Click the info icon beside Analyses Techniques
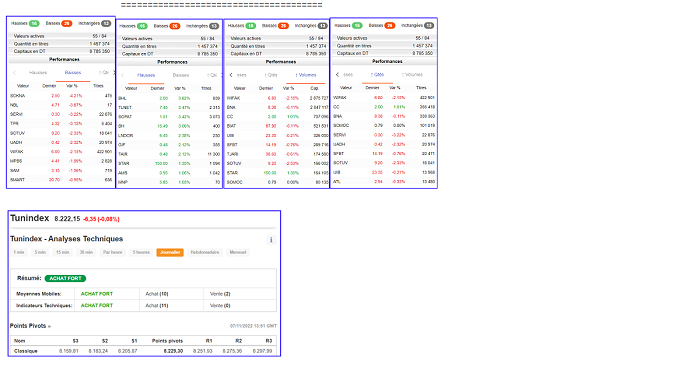 (271, 240)
